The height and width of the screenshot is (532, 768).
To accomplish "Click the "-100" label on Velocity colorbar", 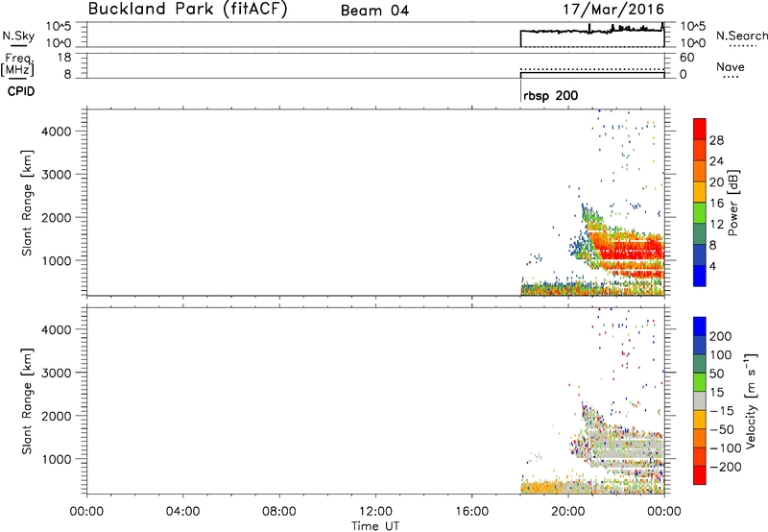I will [726, 448].
